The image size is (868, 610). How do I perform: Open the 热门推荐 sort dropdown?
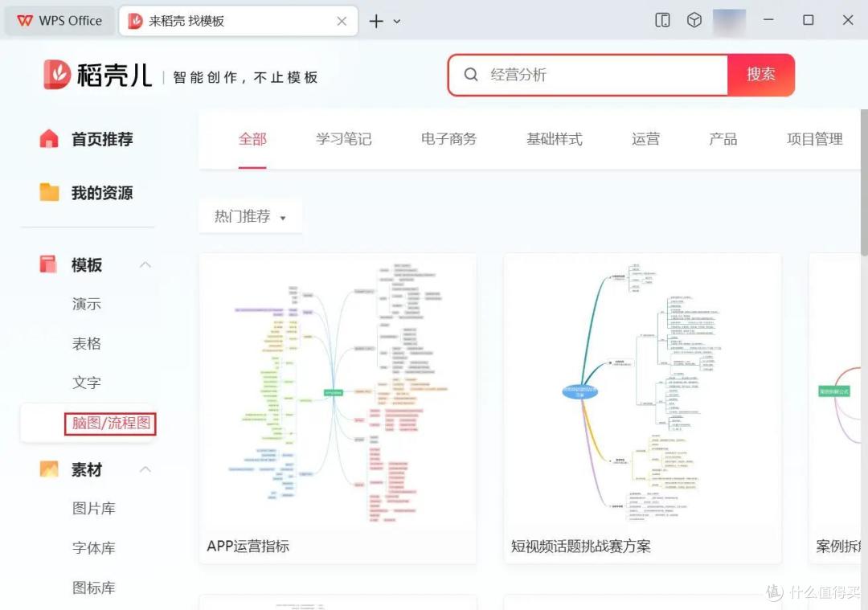(250, 216)
